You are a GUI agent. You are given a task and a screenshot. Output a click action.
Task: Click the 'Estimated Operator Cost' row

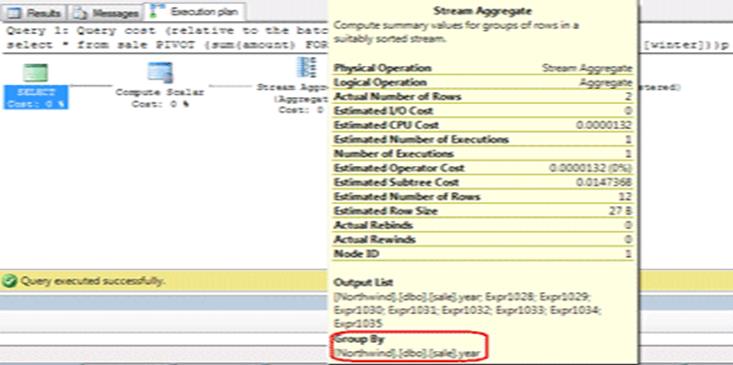(483, 168)
